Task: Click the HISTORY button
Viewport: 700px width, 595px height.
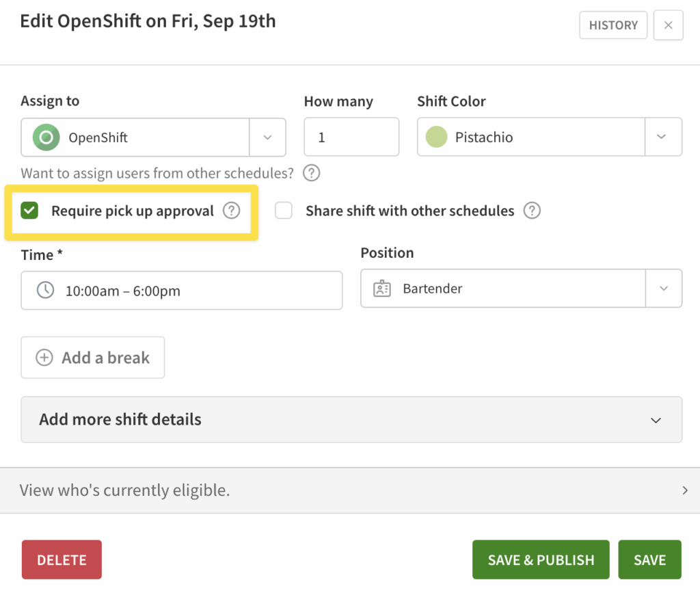Action: 613,25
